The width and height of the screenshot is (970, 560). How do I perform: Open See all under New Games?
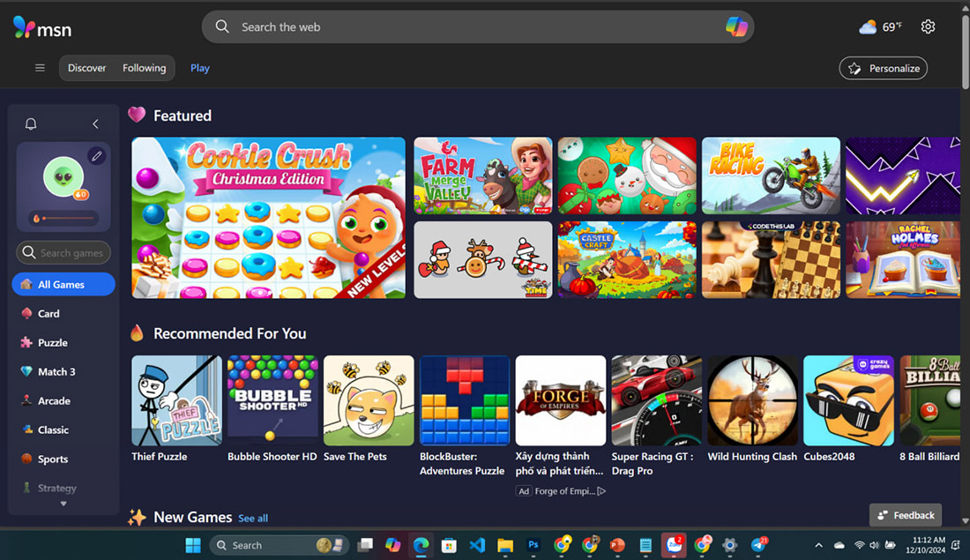click(253, 518)
